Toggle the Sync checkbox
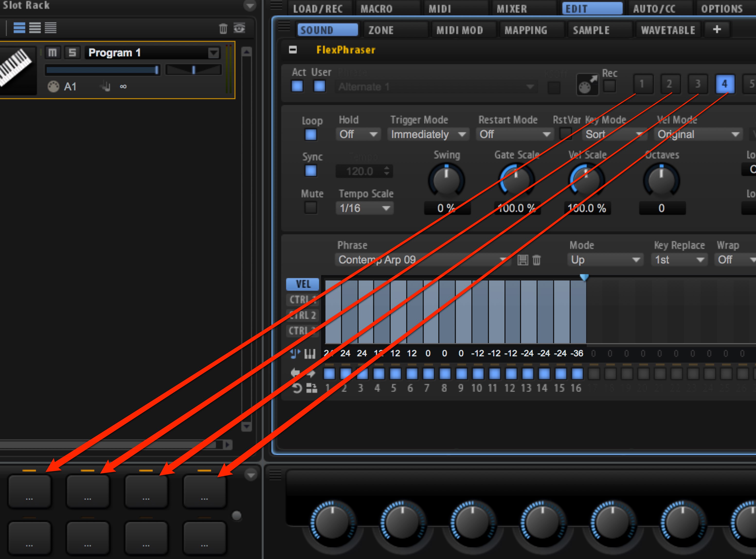 311,171
